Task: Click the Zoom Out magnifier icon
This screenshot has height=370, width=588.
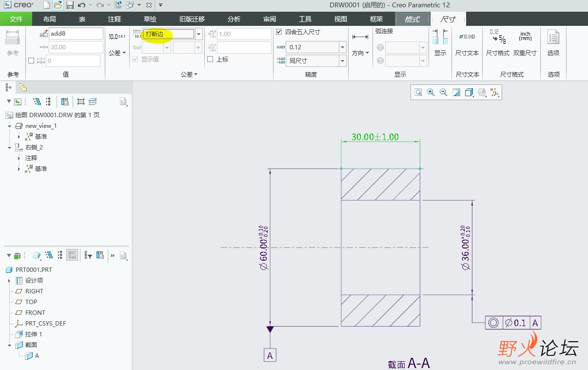Action: coord(444,92)
